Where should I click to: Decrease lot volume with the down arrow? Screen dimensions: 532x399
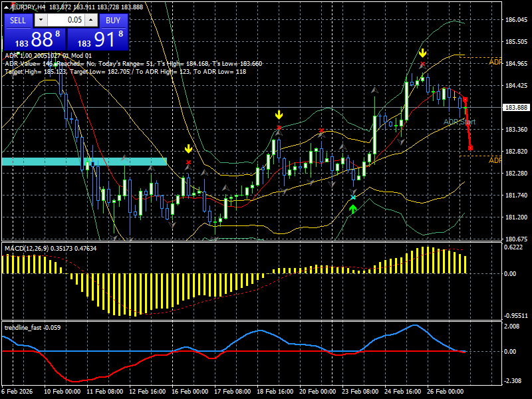click(x=41, y=20)
